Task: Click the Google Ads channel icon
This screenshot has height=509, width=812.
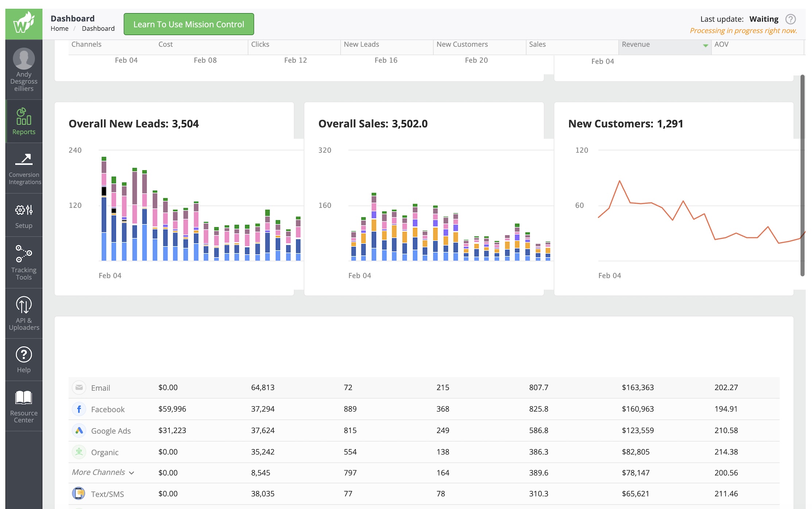Action: [79, 430]
